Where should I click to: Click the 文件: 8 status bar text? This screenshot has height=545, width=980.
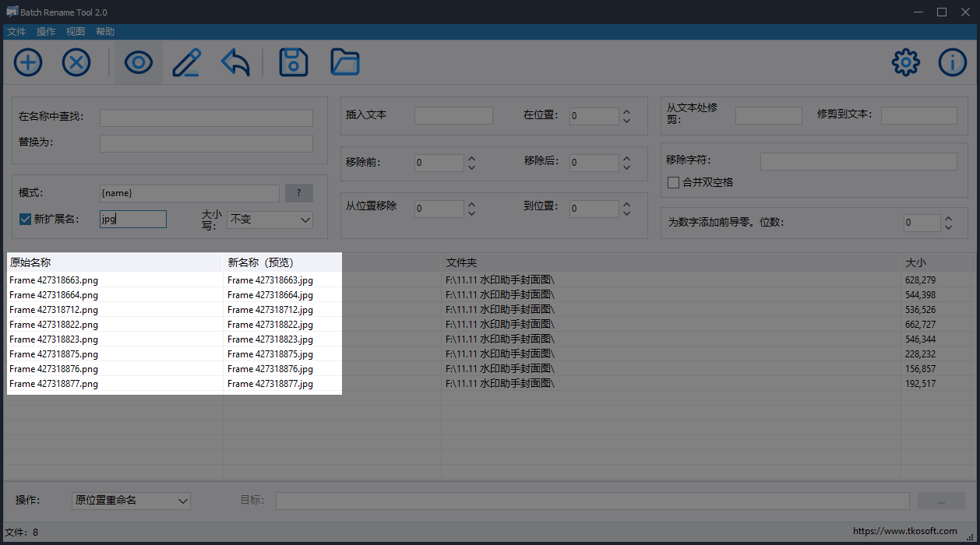pyautogui.click(x=22, y=533)
